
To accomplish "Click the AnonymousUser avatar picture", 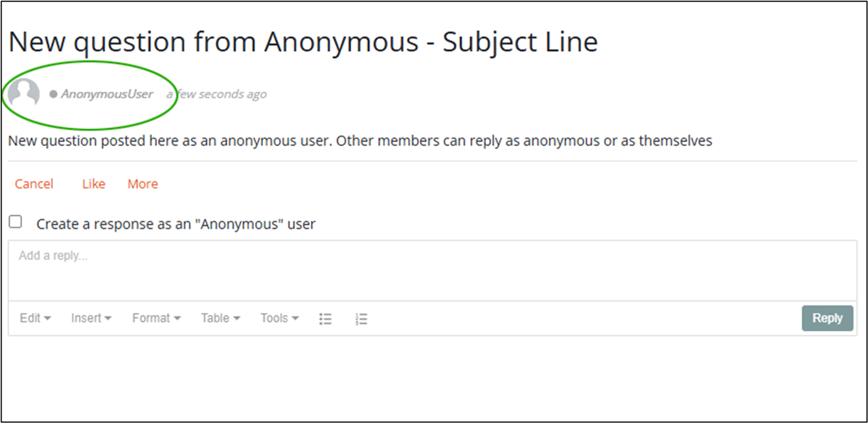I will [24, 93].
